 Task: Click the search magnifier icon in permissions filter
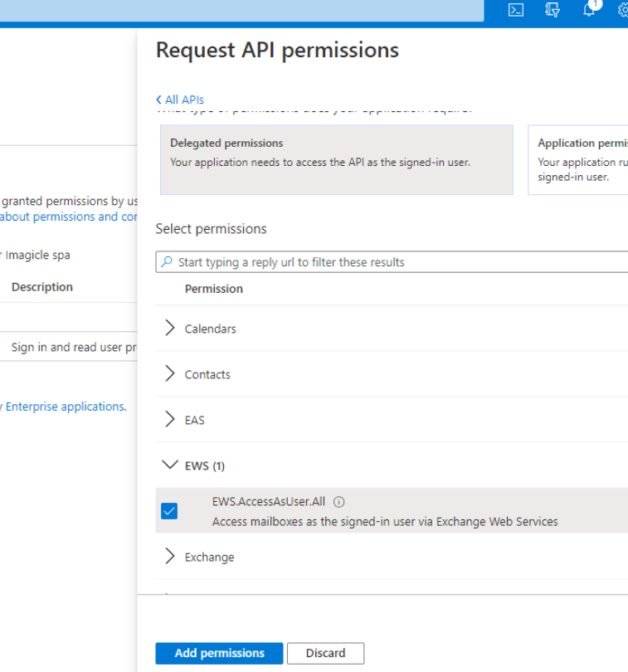click(167, 262)
